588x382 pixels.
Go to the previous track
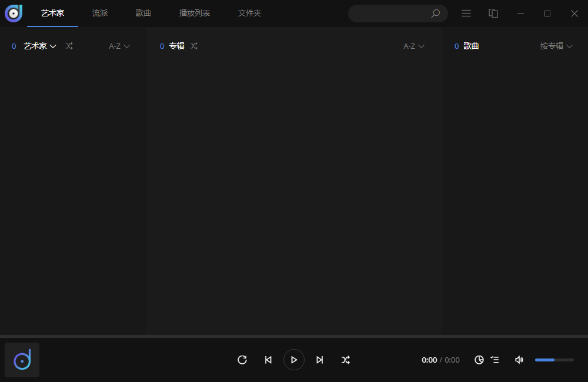(268, 360)
